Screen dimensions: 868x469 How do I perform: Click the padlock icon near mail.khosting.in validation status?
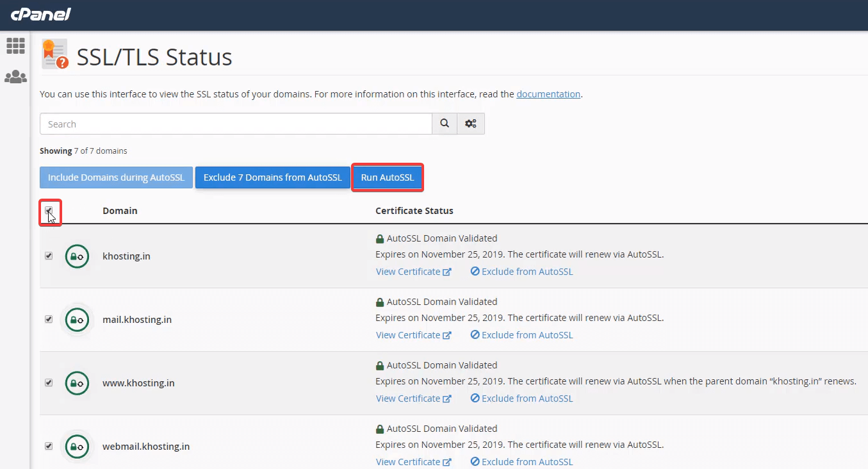(x=381, y=301)
